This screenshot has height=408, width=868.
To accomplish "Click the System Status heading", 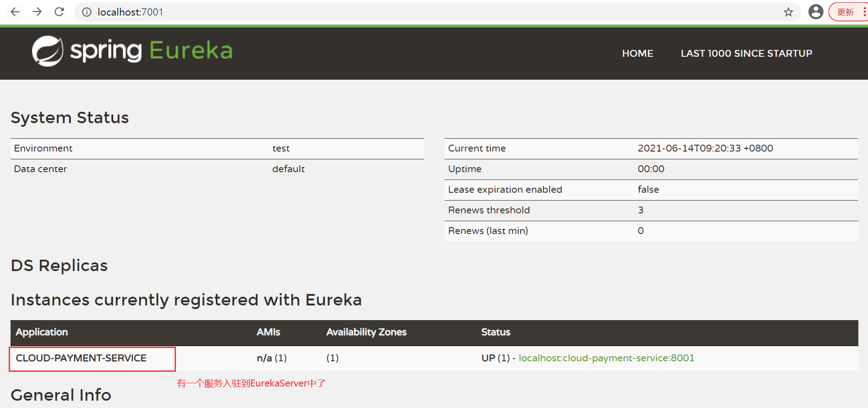I will click(70, 118).
